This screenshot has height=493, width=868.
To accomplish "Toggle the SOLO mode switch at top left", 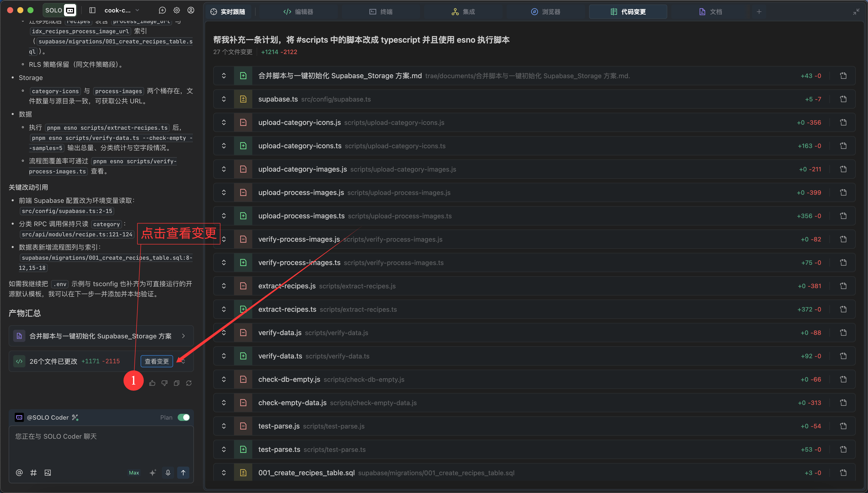I will 60,10.
